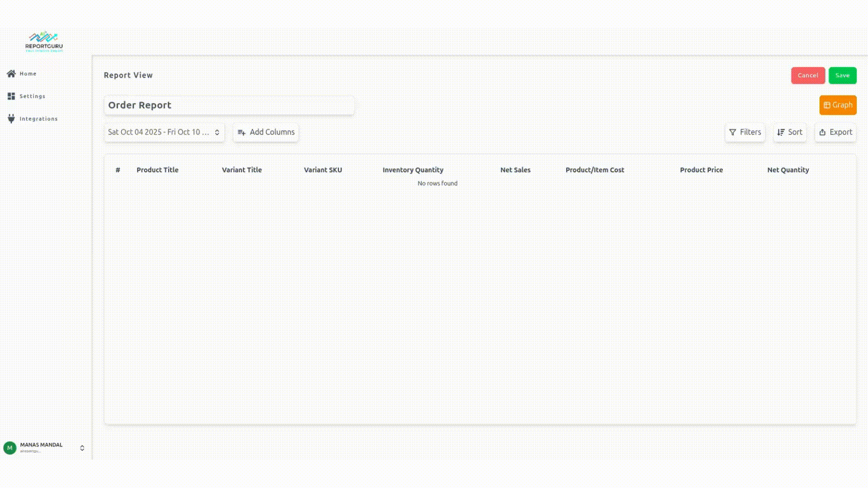This screenshot has width=868, height=488.
Task: Click the Home house icon
Action: pyautogui.click(x=11, y=74)
